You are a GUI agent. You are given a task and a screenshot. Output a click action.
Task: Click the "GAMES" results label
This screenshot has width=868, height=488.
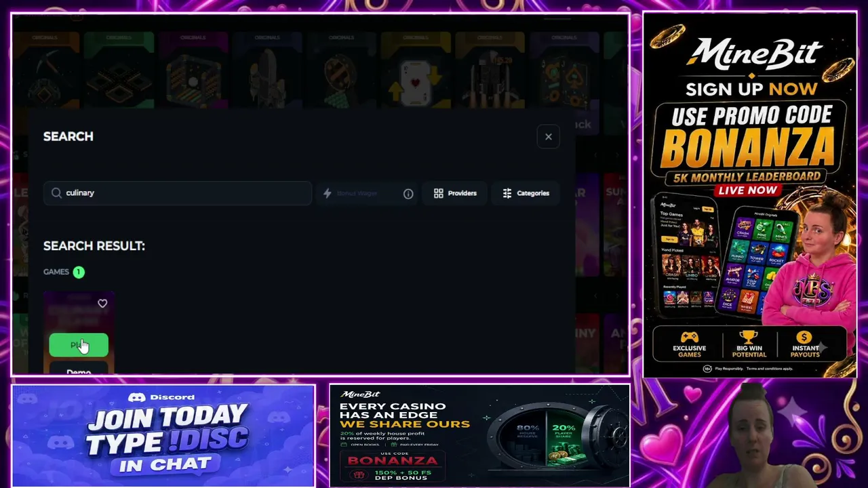point(56,272)
